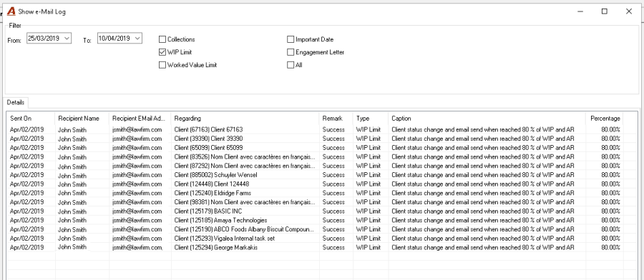Close the Show e-Mail Log window

coord(629,11)
